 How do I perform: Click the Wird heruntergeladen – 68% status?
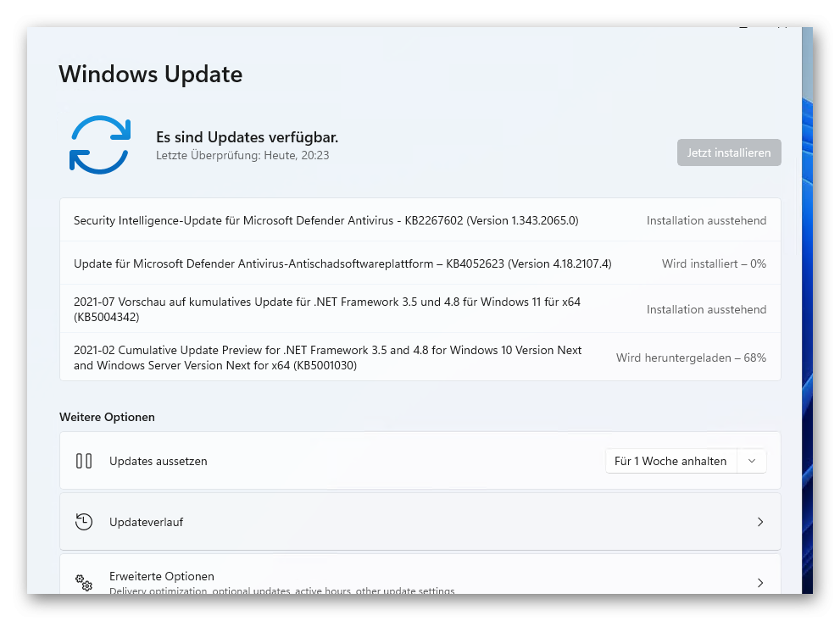click(691, 358)
